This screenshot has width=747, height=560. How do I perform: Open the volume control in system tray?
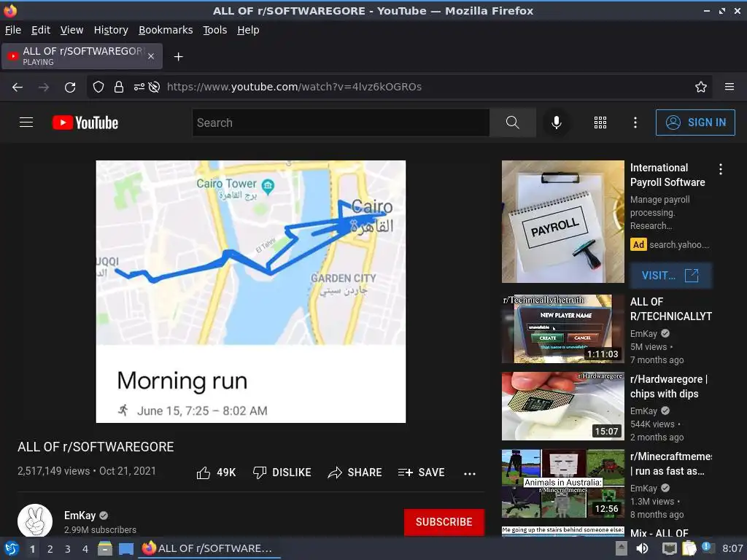(x=642, y=548)
